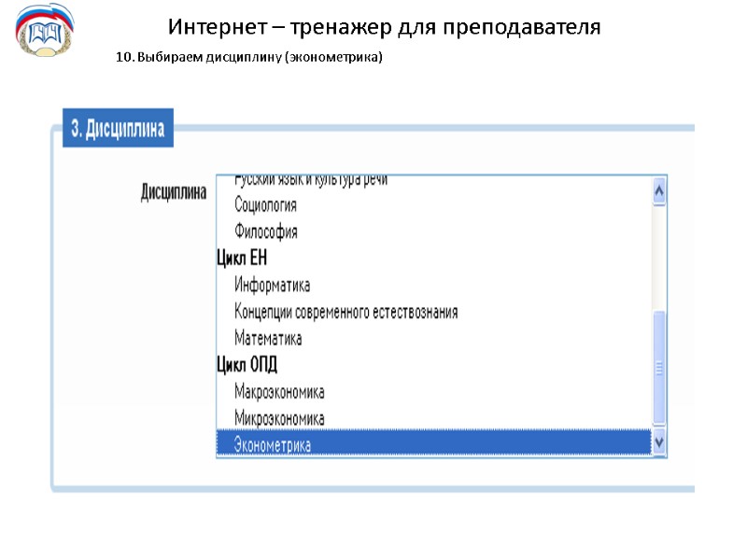Select Макроэкономика in the discipline list
This screenshot has height=560, width=747.
(278, 392)
